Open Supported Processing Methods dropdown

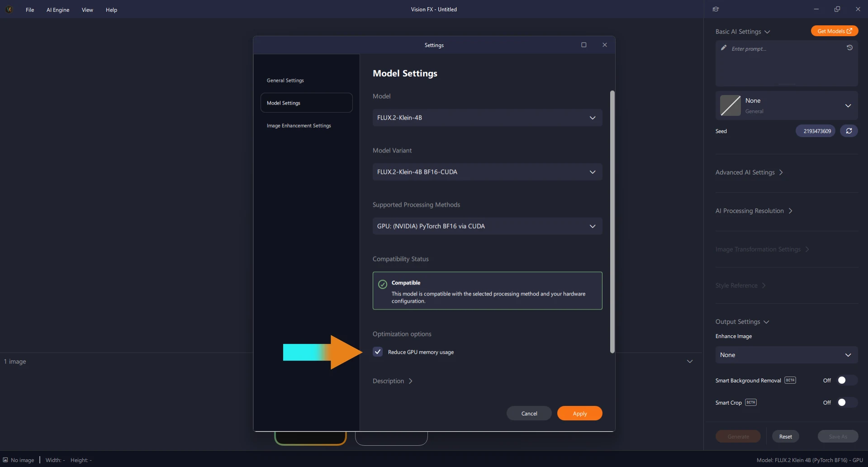click(x=487, y=226)
